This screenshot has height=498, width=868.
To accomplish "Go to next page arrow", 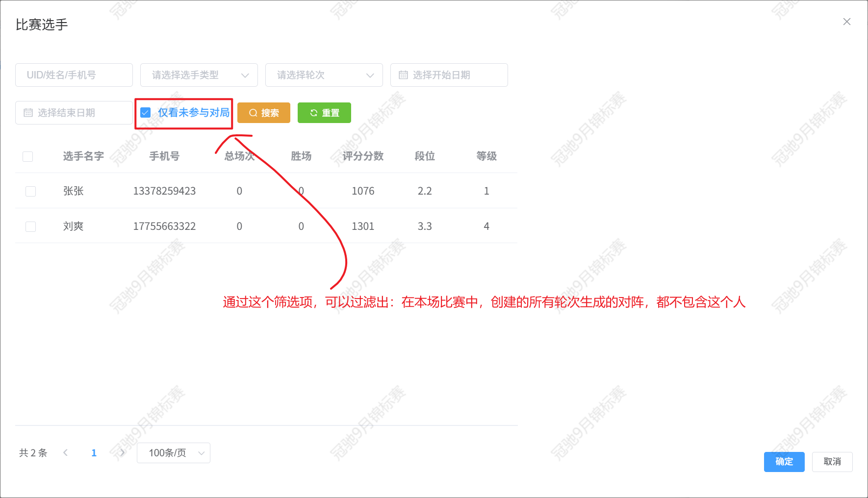I will pyautogui.click(x=122, y=452).
